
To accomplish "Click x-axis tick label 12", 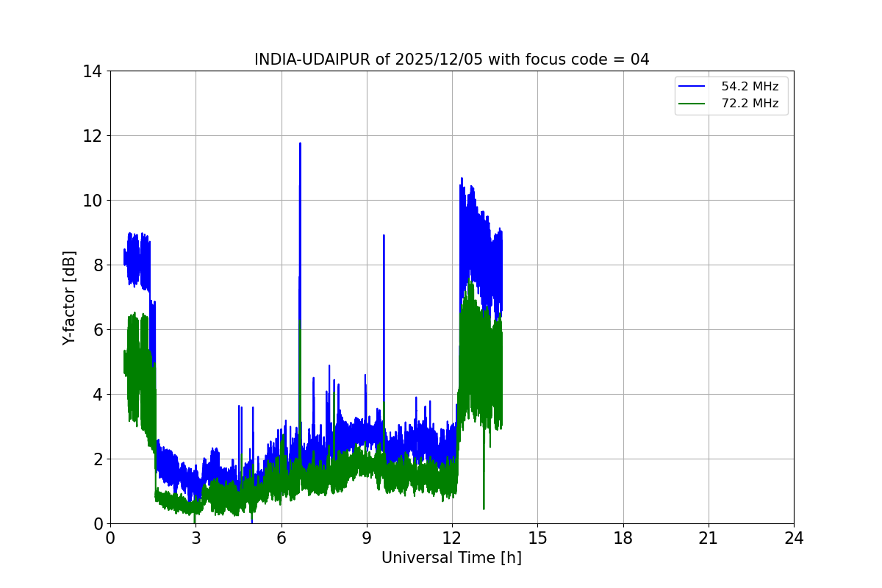I will click(452, 538).
